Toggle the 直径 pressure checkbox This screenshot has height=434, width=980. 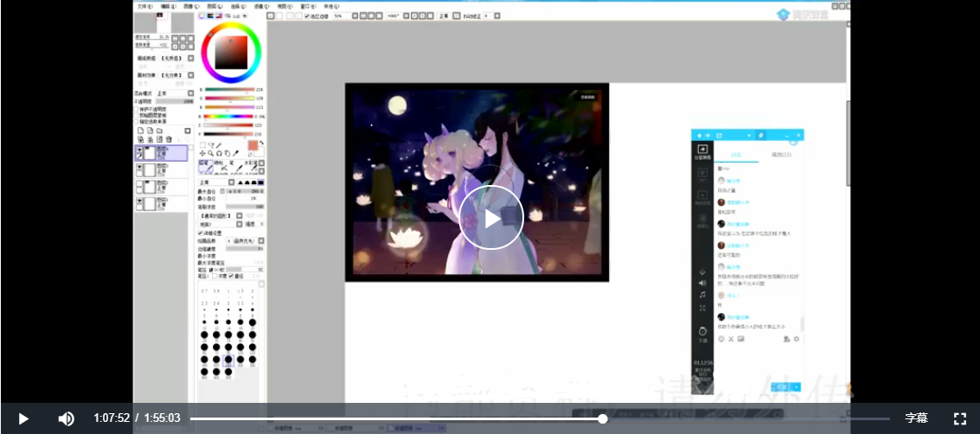click(x=231, y=276)
